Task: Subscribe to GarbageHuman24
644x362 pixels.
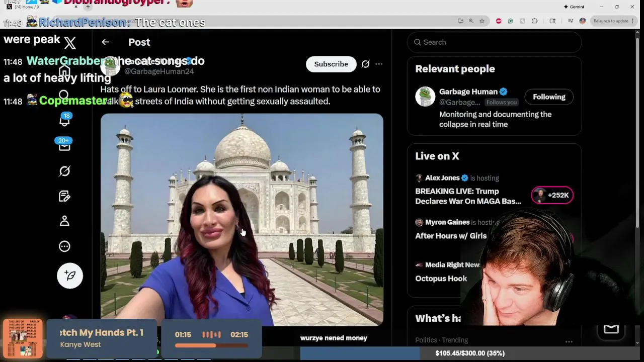Action: click(x=331, y=64)
